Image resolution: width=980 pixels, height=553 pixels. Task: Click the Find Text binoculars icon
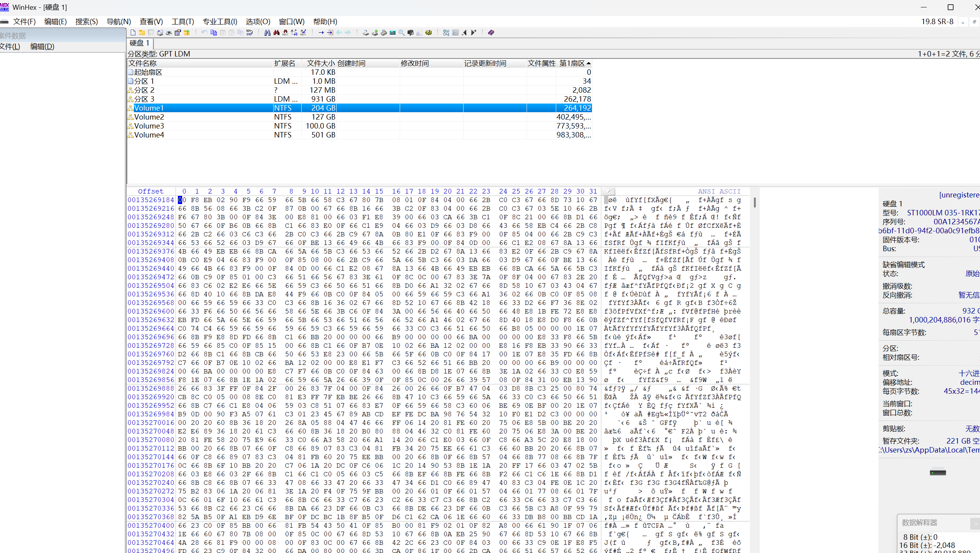[x=267, y=33]
